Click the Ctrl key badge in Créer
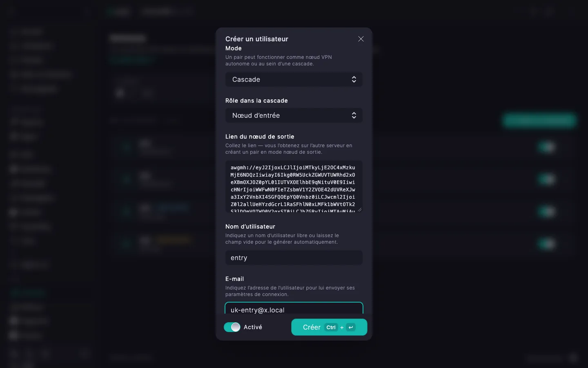588x368 pixels. [331, 327]
